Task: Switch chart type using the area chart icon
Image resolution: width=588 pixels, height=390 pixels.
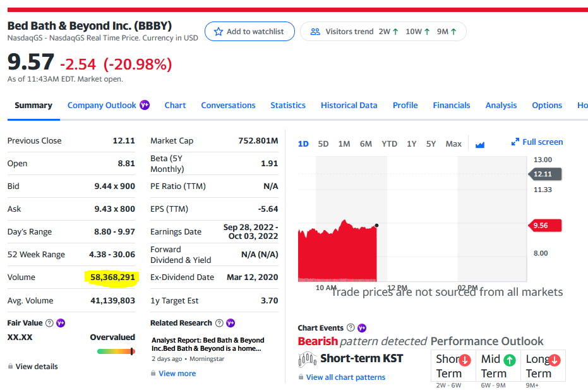Action: [479, 145]
